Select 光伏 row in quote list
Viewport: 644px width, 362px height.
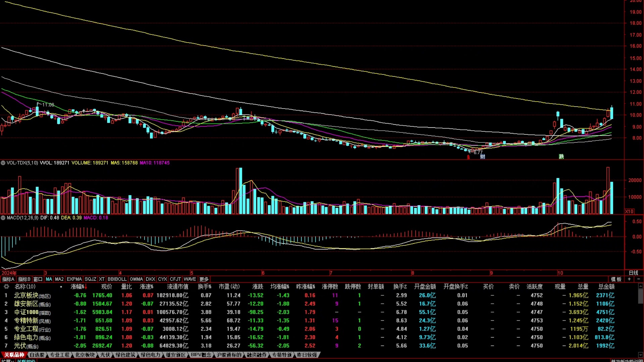(319, 346)
